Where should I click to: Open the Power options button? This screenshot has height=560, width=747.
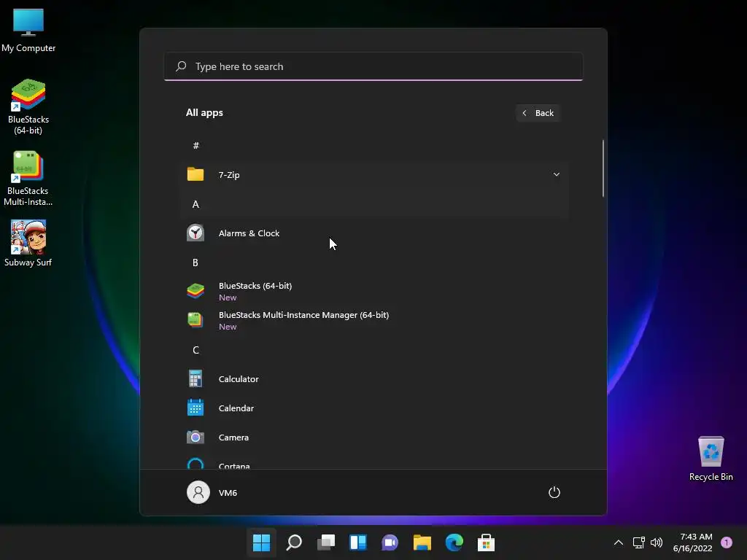click(554, 492)
